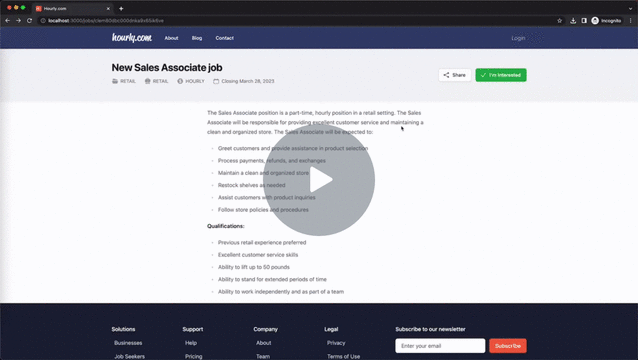Go back using browser back arrow
This screenshot has width=638, height=360.
point(8,20)
